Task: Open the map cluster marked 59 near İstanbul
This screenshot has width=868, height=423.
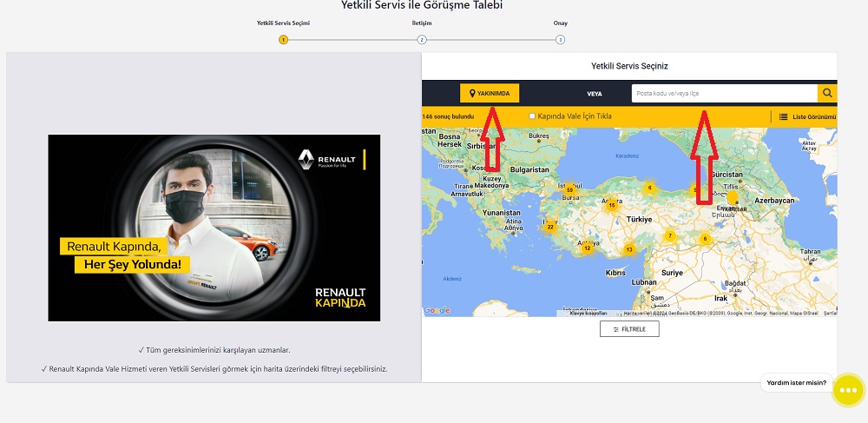Action: pos(569,190)
